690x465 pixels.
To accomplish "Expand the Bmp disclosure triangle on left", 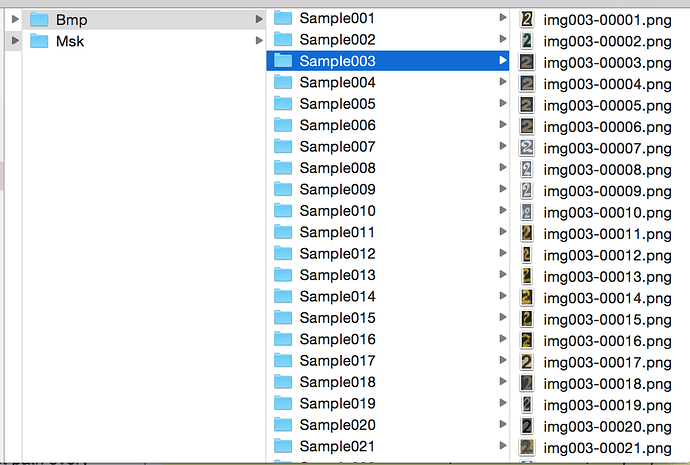I will [x=14, y=19].
